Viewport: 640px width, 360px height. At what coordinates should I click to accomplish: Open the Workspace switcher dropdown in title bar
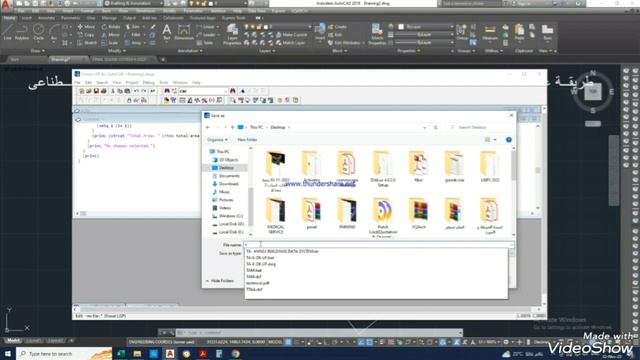[x=133, y=3]
